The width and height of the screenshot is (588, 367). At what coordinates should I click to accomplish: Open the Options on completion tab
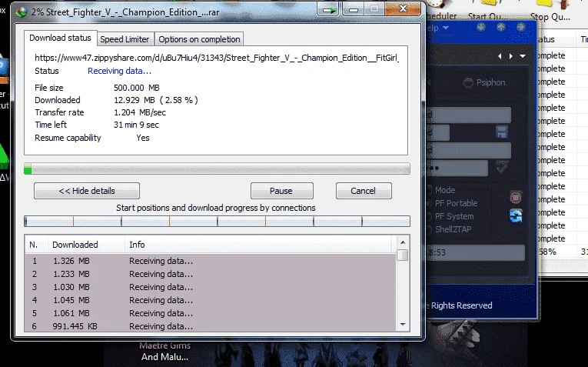199,39
